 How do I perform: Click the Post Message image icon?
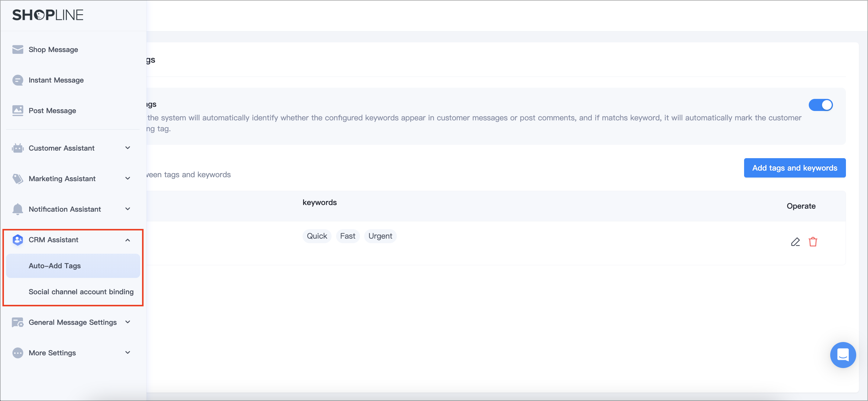pyautogui.click(x=18, y=111)
